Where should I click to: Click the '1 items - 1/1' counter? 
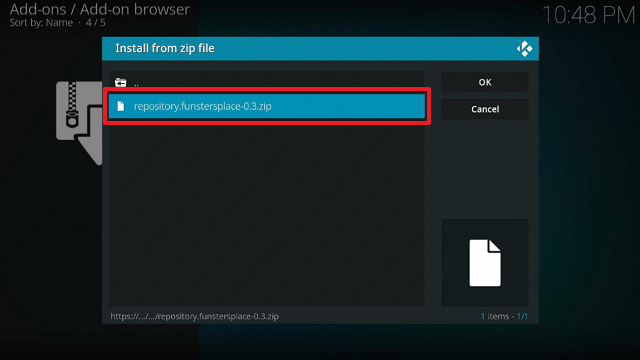[504, 316]
